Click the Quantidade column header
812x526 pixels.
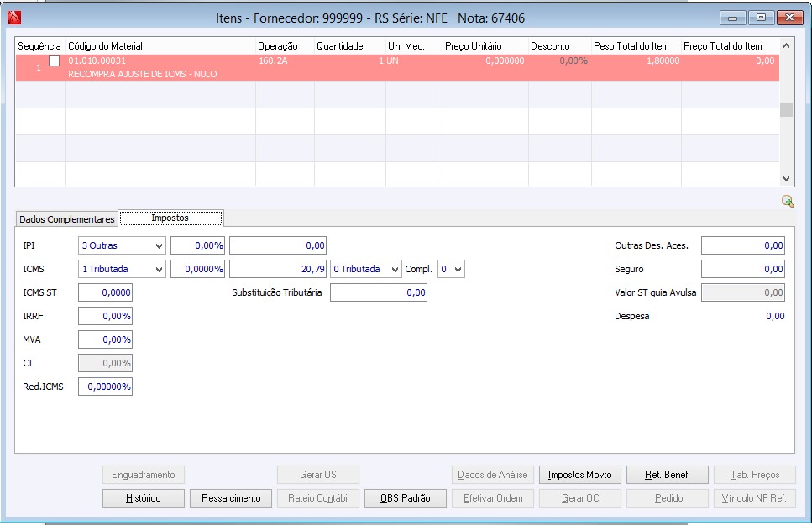349,46
